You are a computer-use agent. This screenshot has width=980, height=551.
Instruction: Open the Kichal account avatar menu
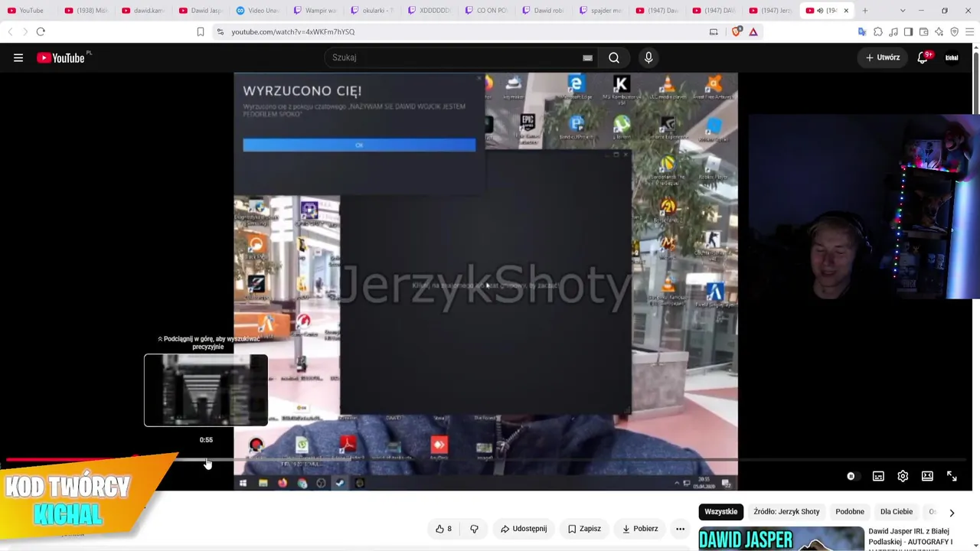[x=952, y=57]
